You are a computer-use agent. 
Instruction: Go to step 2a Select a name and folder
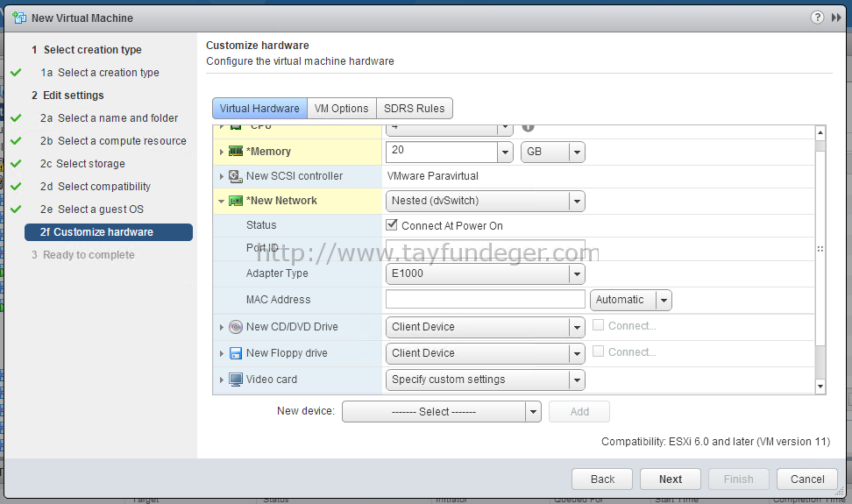click(110, 117)
